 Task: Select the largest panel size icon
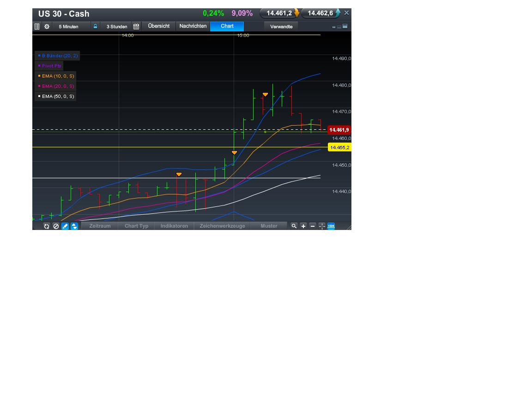coord(345,26)
